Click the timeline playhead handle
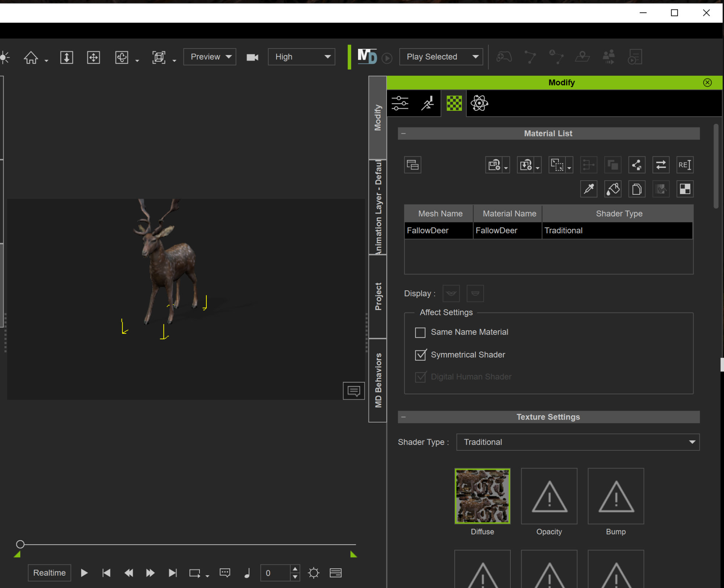This screenshot has height=588, width=724. click(x=20, y=544)
